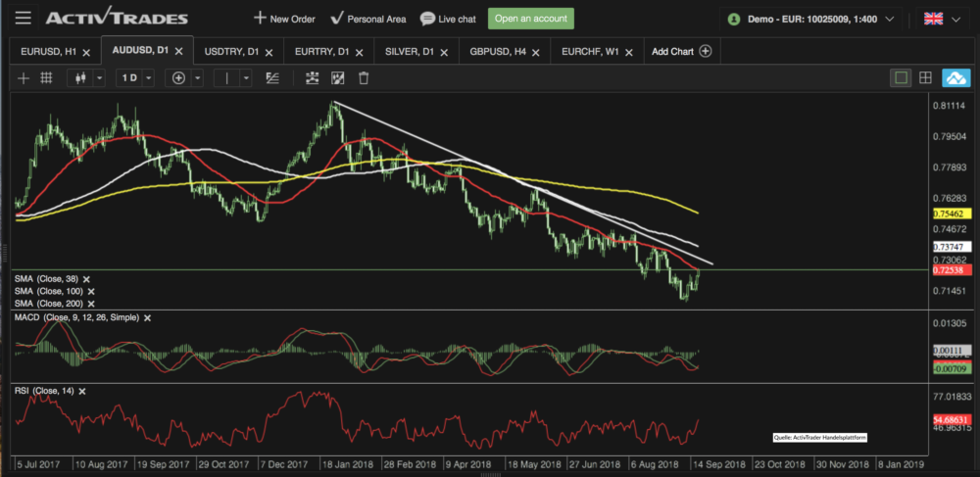Viewport: 980px width, 477px height.
Task: Click the red RSI value 54.68631 label
Action: click(x=952, y=419)
